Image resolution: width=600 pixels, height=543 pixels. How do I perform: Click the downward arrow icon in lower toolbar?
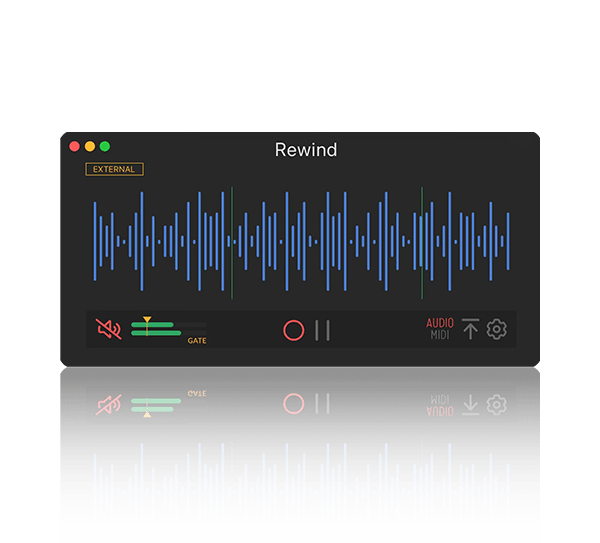click(x=470, y=405)
